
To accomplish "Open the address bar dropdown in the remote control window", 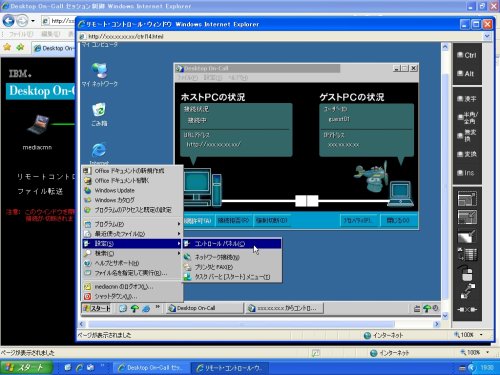I will tap(487, 36).
